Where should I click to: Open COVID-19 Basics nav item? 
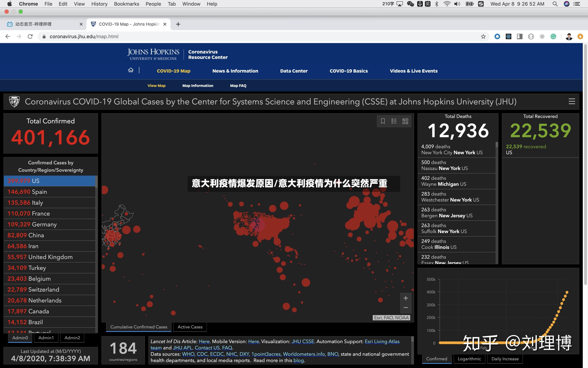point(349,71)
